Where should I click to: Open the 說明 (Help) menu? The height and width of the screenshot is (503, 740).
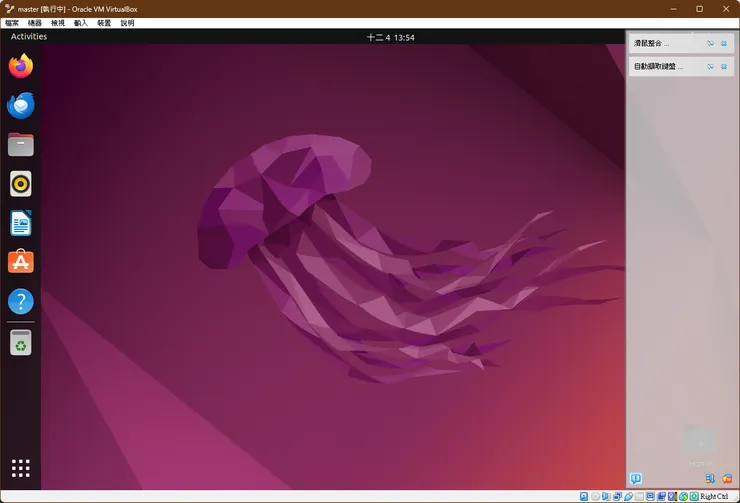coord(127,22)
